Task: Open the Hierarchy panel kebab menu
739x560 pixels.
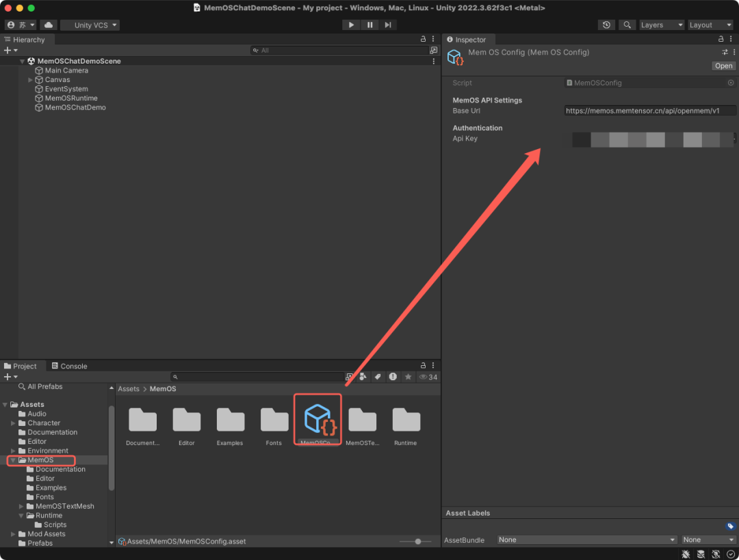Action: (433, 39)
